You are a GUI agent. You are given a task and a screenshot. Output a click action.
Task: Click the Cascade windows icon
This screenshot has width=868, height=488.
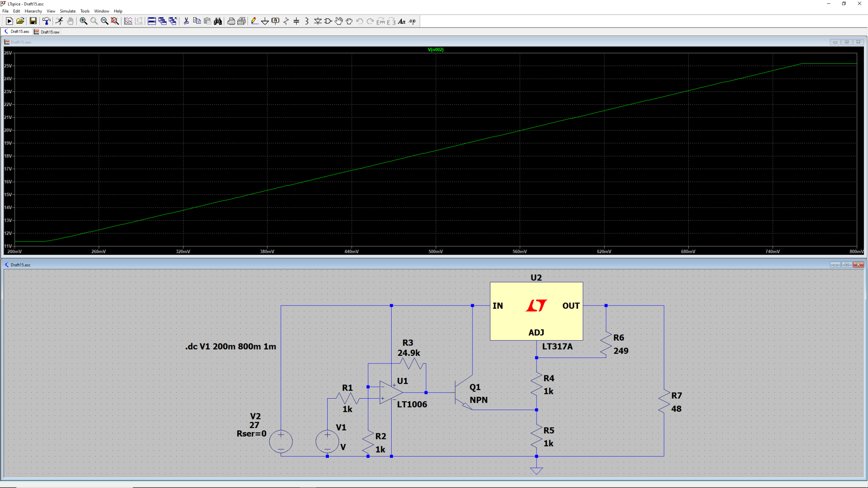point(172,21)
